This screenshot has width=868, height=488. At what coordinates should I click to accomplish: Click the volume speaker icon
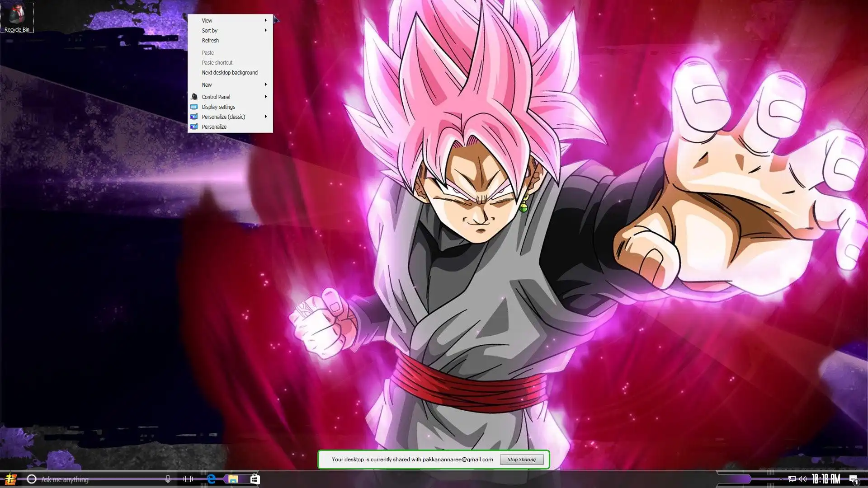[802, 479]
